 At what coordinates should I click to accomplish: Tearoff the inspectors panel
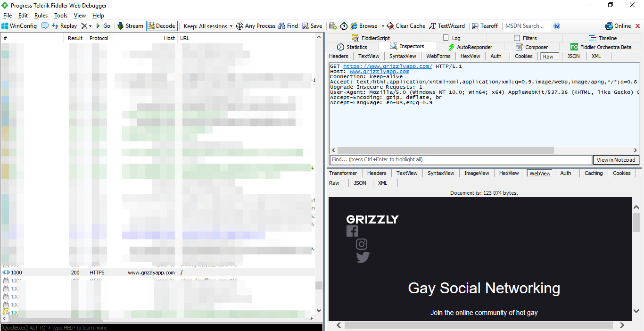[485, 26]
